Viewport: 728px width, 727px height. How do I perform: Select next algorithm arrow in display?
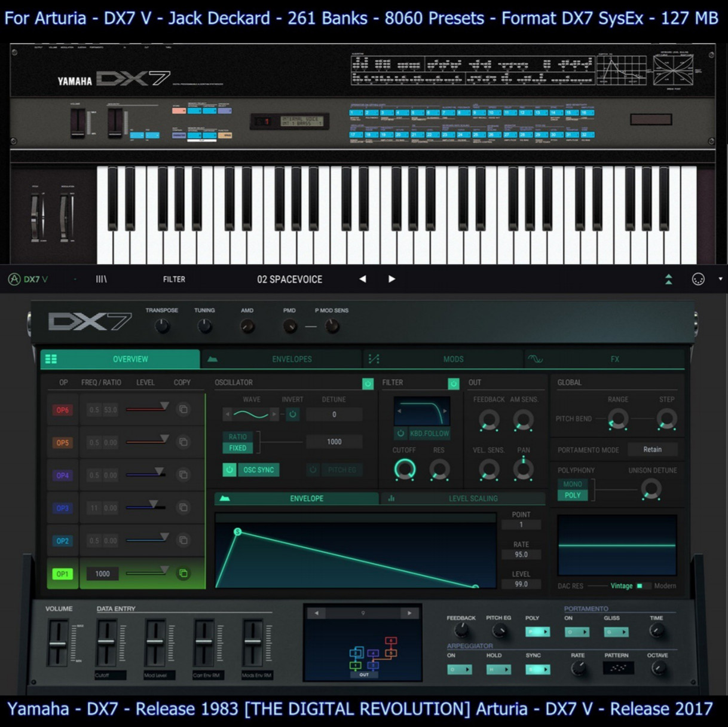click(409, 613)
